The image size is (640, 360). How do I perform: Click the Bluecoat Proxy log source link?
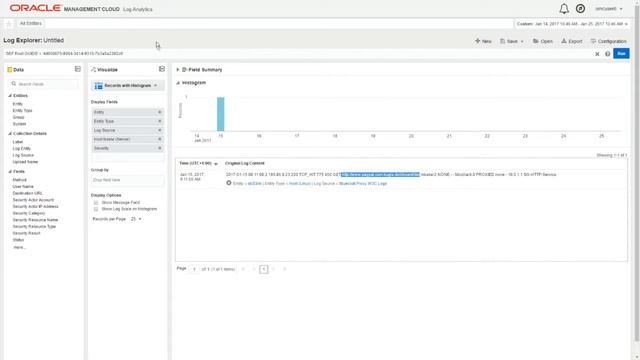[363, 184]
